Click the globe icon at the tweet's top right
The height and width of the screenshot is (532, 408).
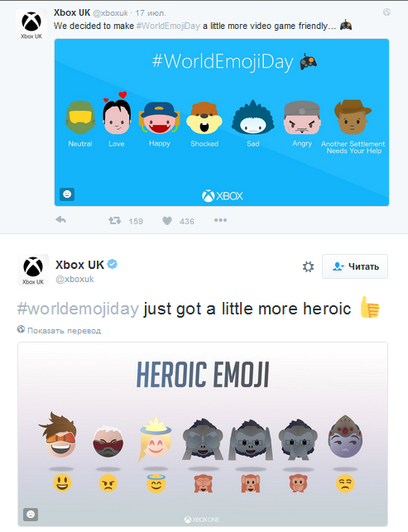pos(386,12)
